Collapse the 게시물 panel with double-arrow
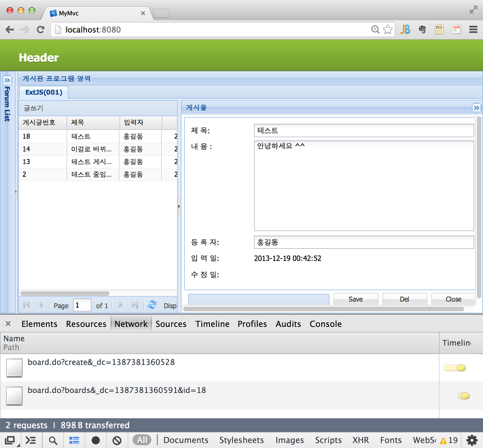 476,107
